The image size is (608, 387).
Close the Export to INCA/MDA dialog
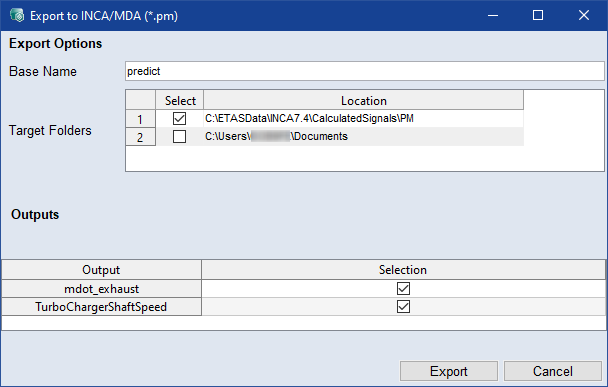coord(584,16)
